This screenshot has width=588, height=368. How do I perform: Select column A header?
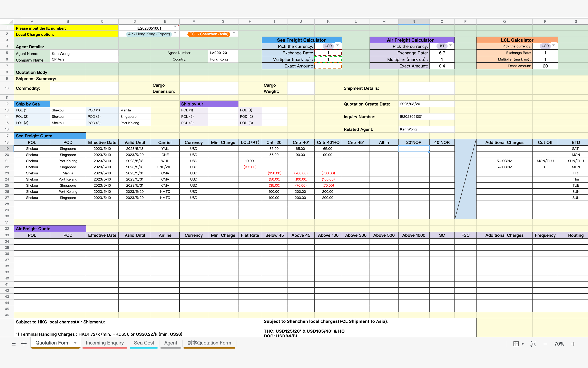click(x=32, y=21)
